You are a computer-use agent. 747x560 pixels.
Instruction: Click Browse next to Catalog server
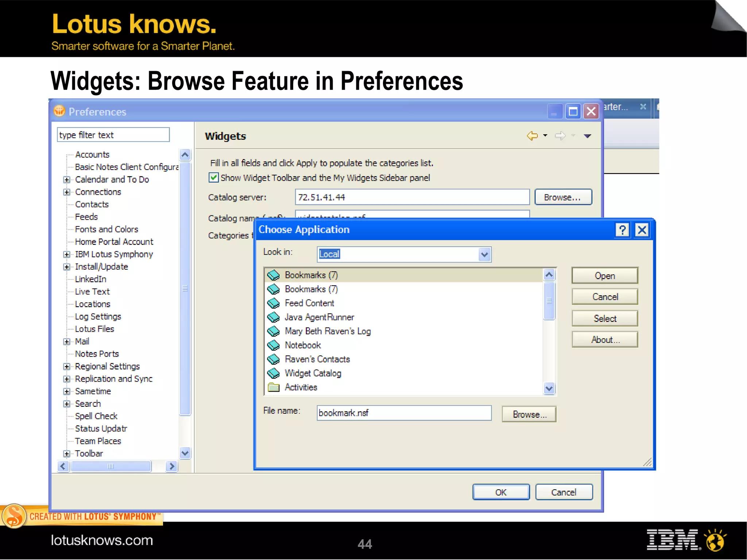pos(563,197)
